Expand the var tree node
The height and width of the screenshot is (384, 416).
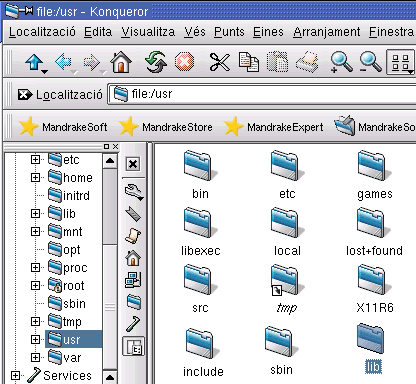(x=35, y=357)
